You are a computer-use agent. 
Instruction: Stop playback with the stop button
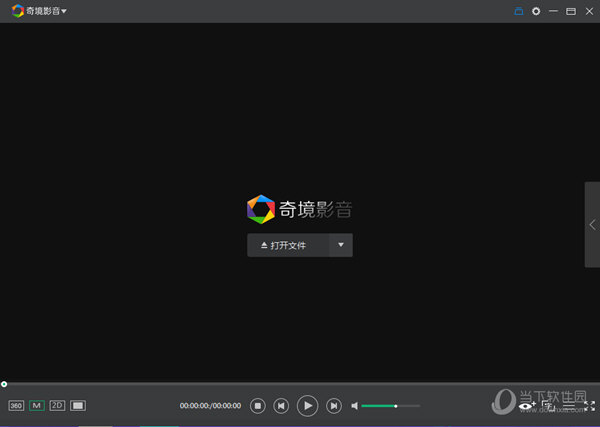pyautogui.click(x=258, y=406)
